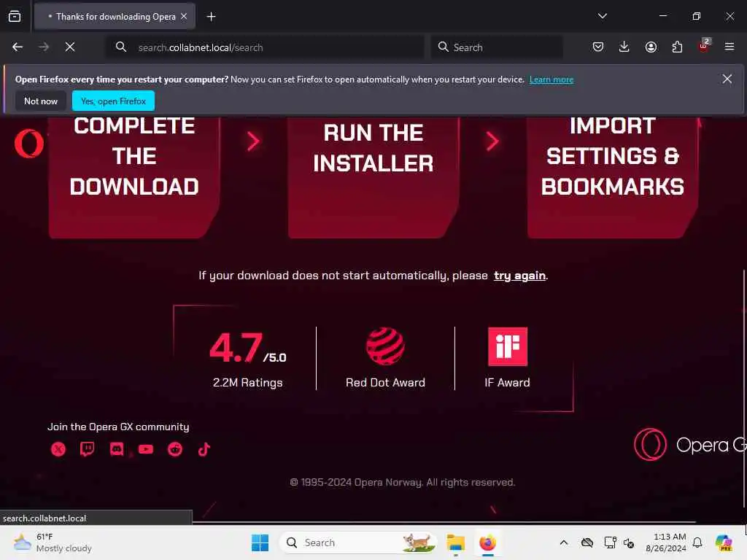Show hidden system tray icons
Image resolution: width=747 pixels, height=560 pixels.
pos(564,542)
